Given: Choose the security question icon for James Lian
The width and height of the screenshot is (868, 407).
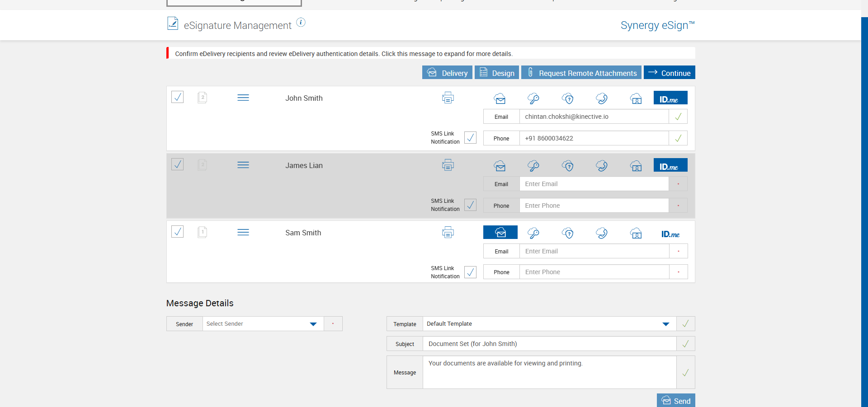Looking at the screenshot, I should pos(568,166).
